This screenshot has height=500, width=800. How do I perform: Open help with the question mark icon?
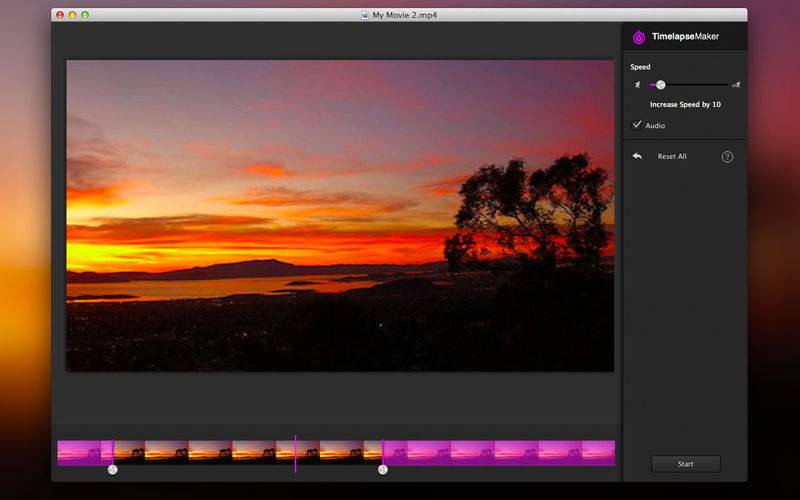coord(727,157)
